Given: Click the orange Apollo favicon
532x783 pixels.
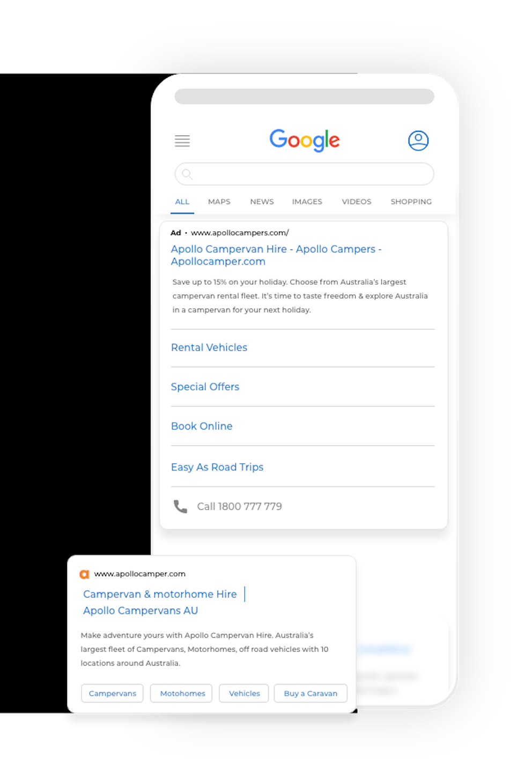Looking at the screenshot, I should 84,574.
